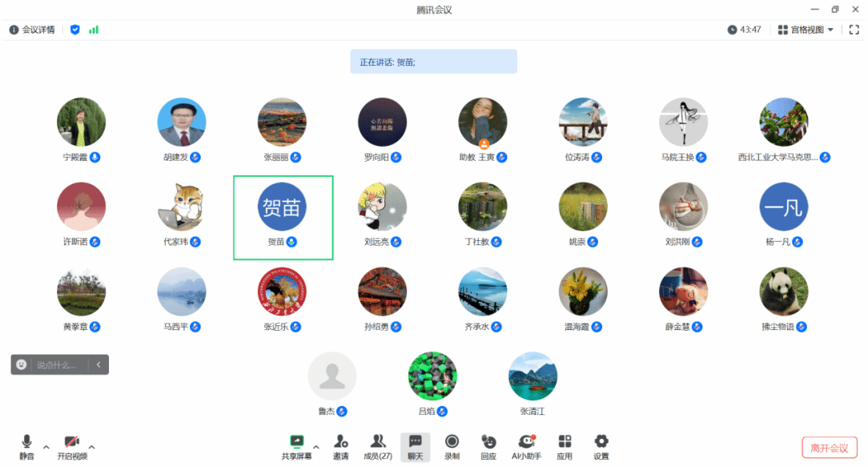Click the green network signal indicator
The width and height of the screenshot is (868, 467).
[x=94, y=30]
